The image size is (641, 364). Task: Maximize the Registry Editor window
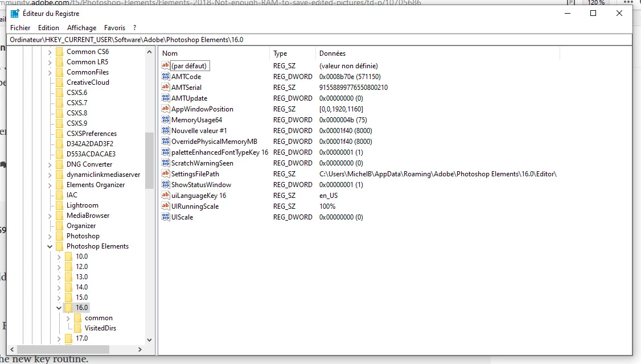coord(593,14)
